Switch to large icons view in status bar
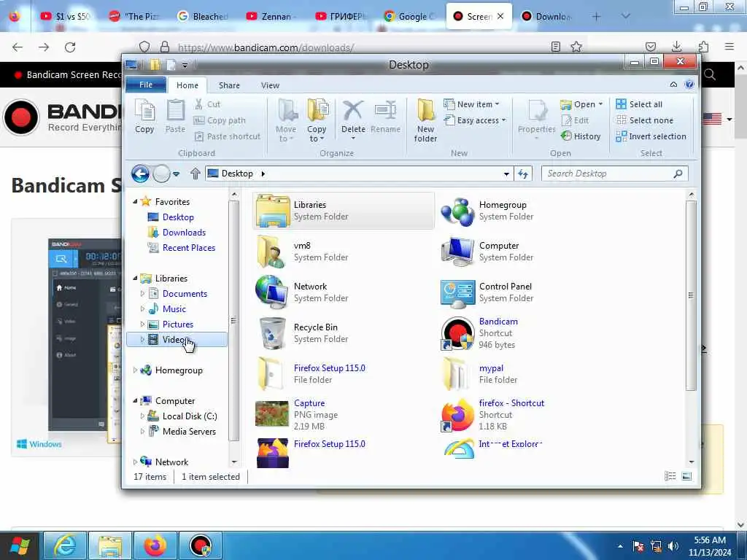 pyautogui.click(x=686, y=476)
